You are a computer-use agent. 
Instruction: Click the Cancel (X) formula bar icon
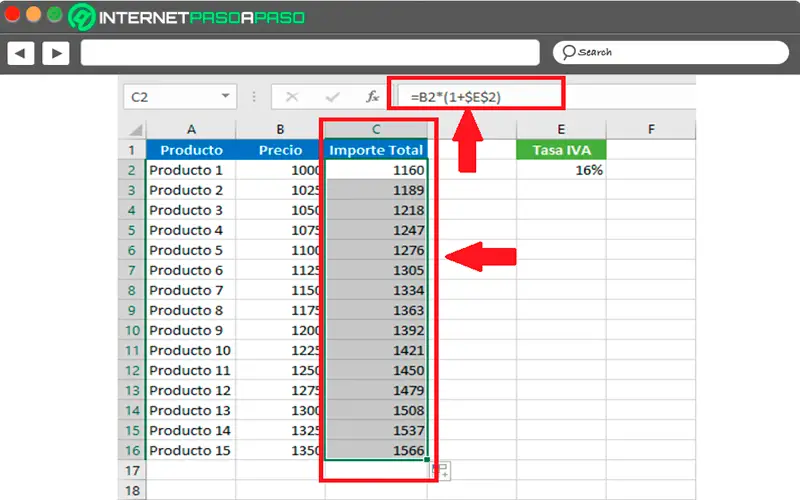tap(292, 96)
